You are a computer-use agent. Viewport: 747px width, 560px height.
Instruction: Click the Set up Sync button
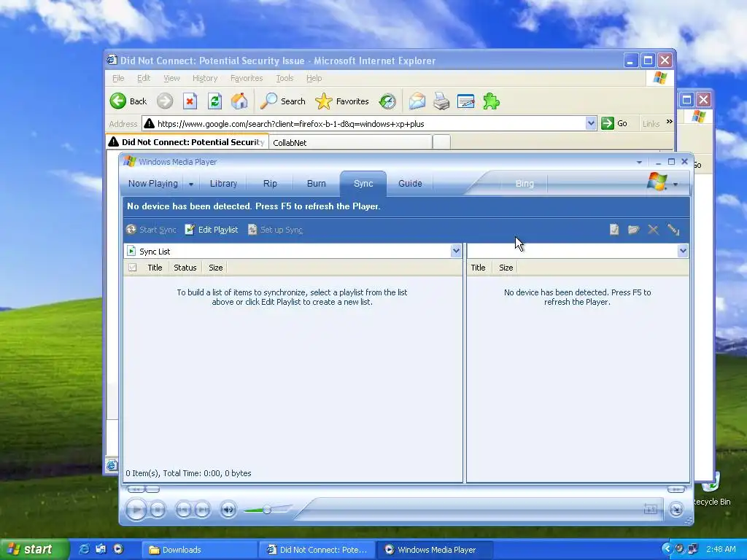275,230
